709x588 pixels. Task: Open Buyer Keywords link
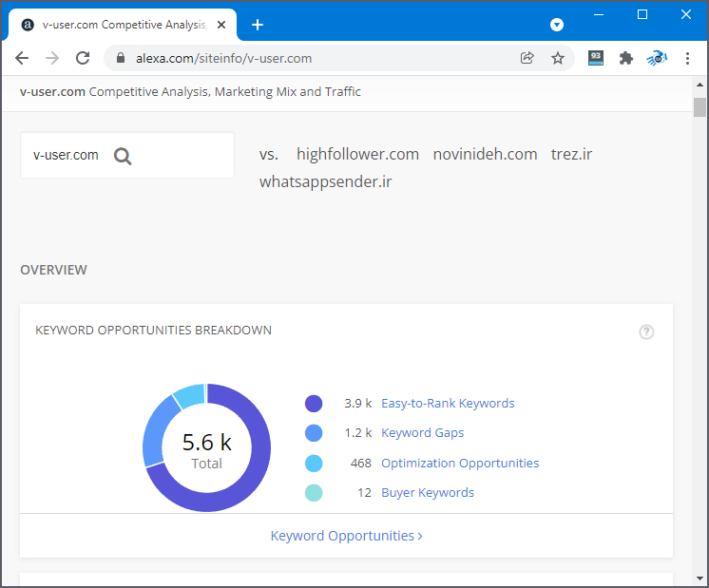(x=428, y=493)
